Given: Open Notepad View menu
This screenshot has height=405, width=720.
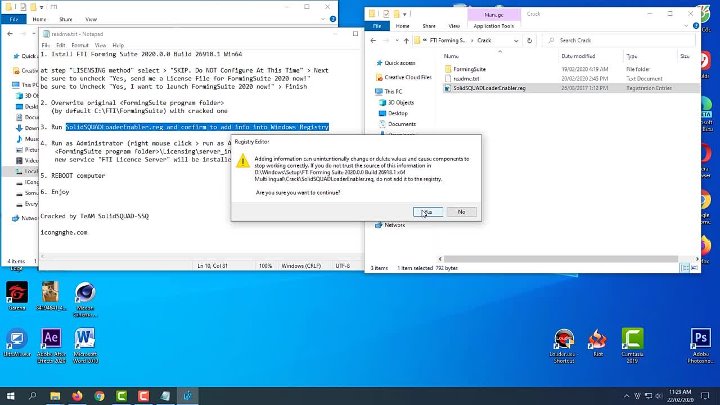Looking at the screenshot, I should 100,45.
